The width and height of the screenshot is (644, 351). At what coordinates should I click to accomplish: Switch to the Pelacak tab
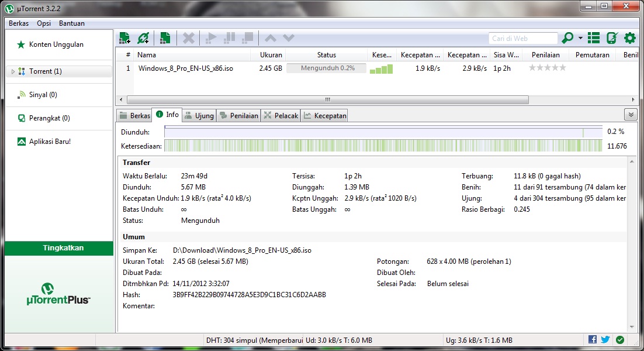[x=281, y=115]
